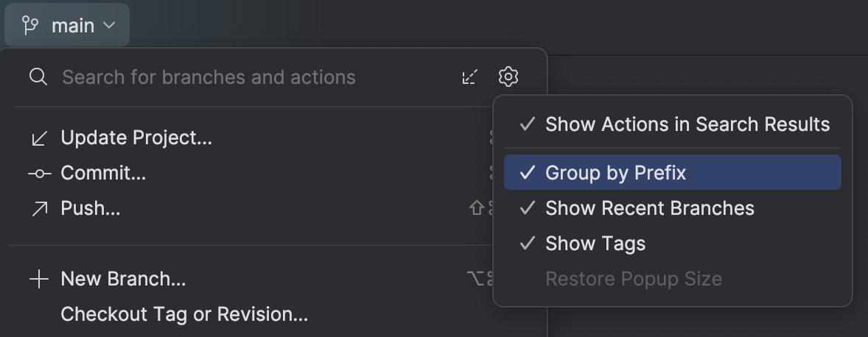The height and width of the screenshot is (337, 868).
Task: Choose New Branch... option
Action: pyautogui.click(x=123, y=279)
